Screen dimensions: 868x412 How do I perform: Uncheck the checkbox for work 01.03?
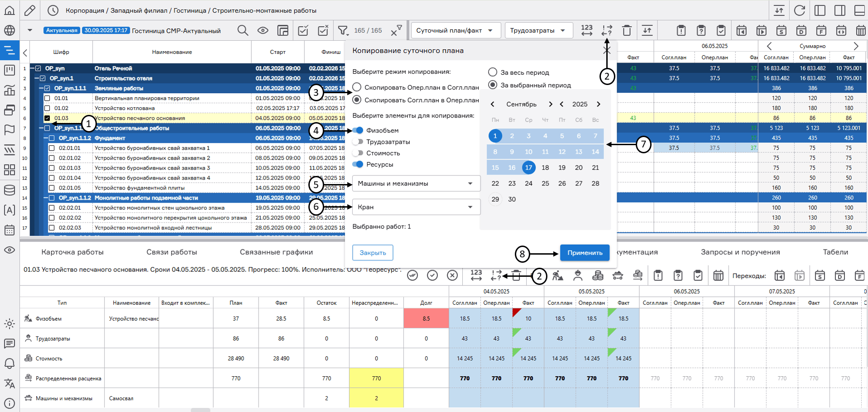click(x=47, y=118)
